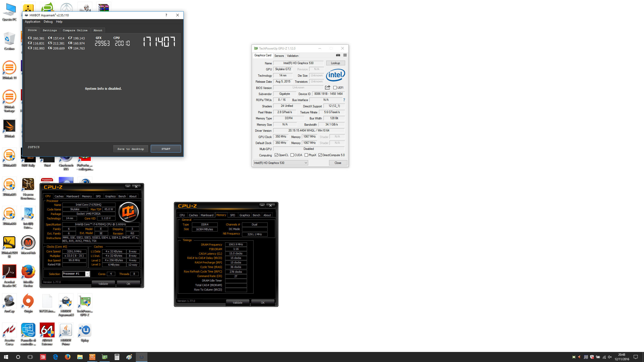Toggle the CUDA checkbox
Screen dimensions: 644x362
292,155
